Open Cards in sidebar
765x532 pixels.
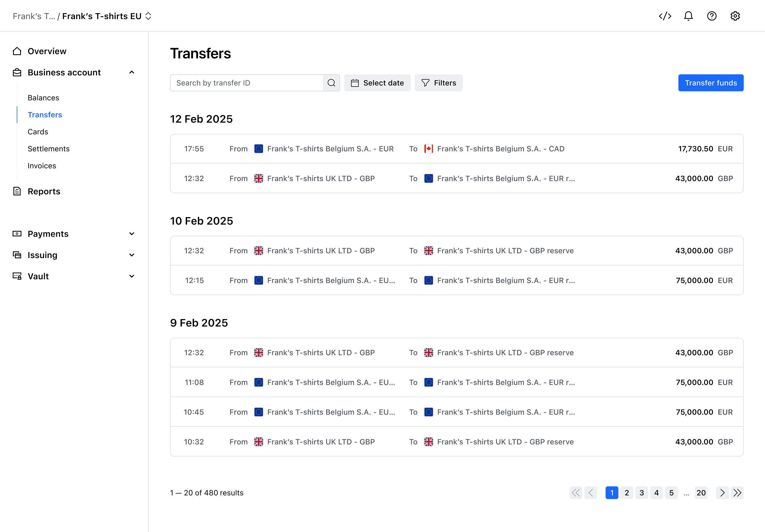click(x=38, y=132)
